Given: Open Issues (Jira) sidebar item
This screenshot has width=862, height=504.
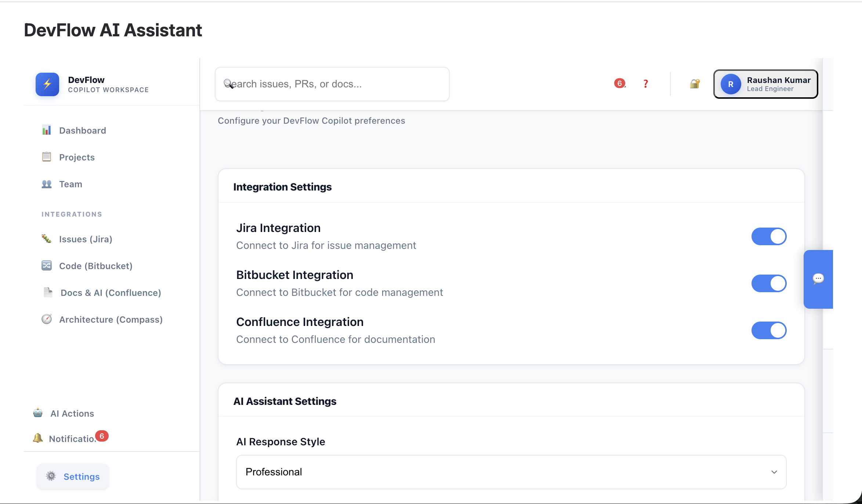Looking at the screenshot, I should coord(86,239).
